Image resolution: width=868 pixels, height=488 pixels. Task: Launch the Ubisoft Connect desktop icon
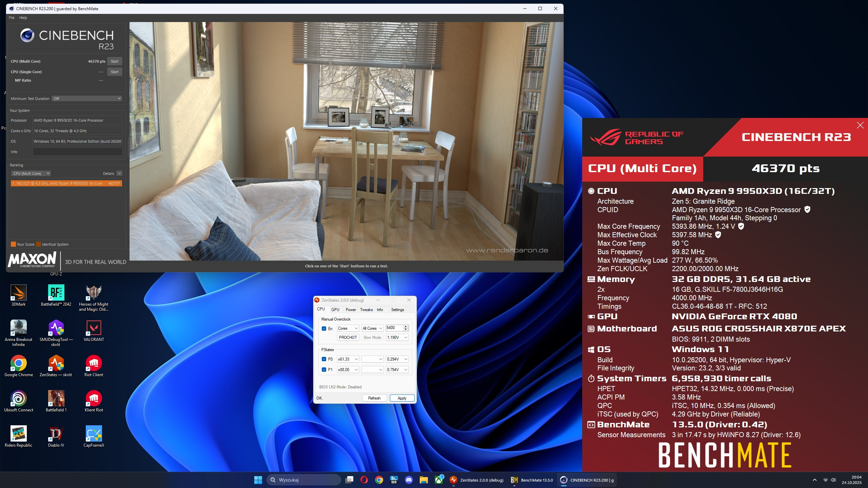18,399
